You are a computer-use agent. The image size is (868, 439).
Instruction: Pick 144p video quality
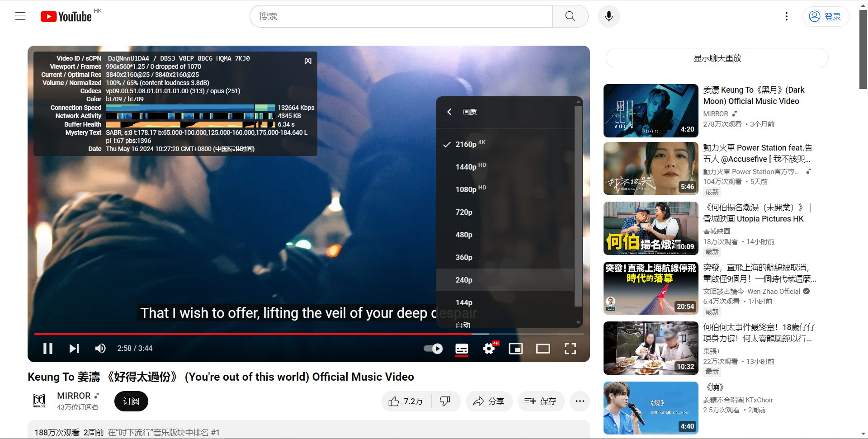[x=505, y=302]
